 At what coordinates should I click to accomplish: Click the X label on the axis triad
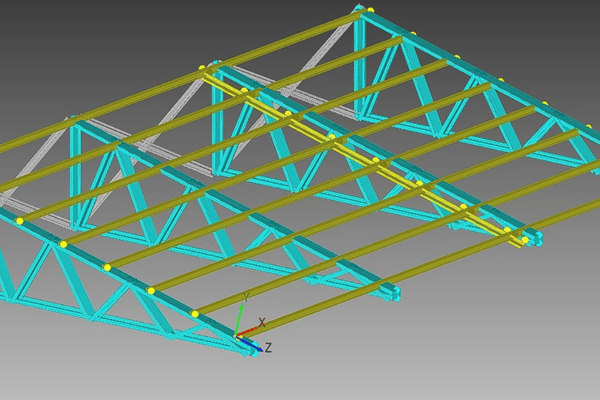(262, 322)
